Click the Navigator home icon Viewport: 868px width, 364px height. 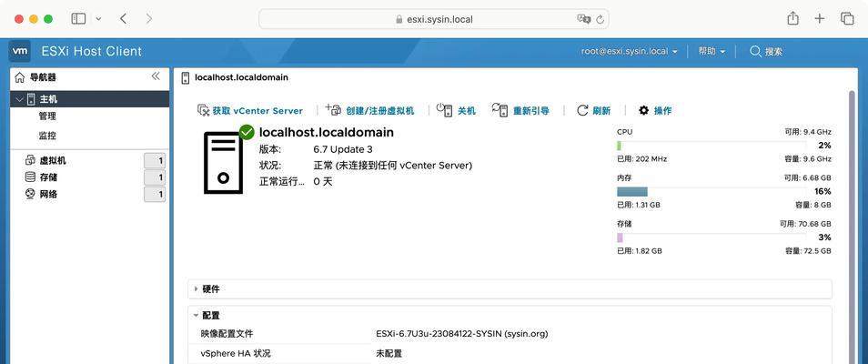coord(19,77)
